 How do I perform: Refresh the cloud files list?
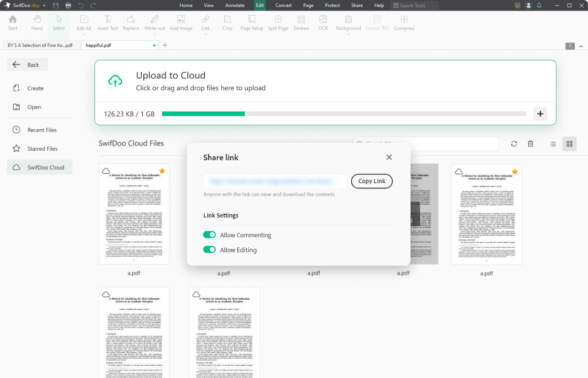(514, 144)
